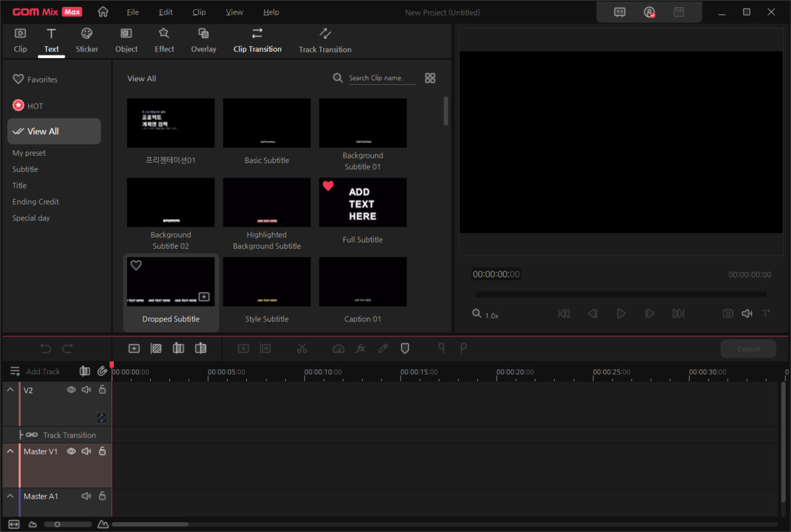Select the Title category
This screenshot has height=532, width=791.
20,185
